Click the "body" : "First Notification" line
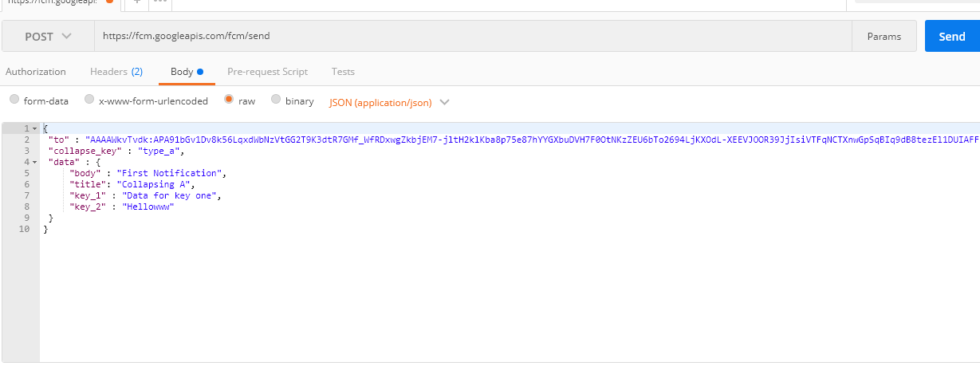The image size is (980, 366). pos(148,173)
